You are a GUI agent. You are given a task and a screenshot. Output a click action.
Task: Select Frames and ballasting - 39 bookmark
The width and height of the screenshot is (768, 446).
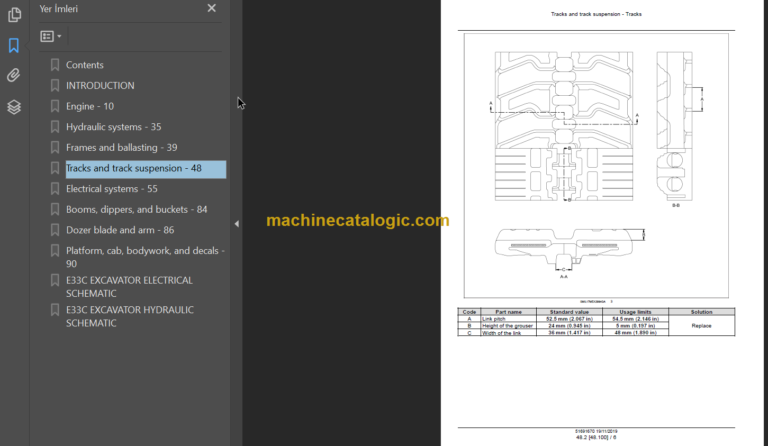(x=121, y=147)
